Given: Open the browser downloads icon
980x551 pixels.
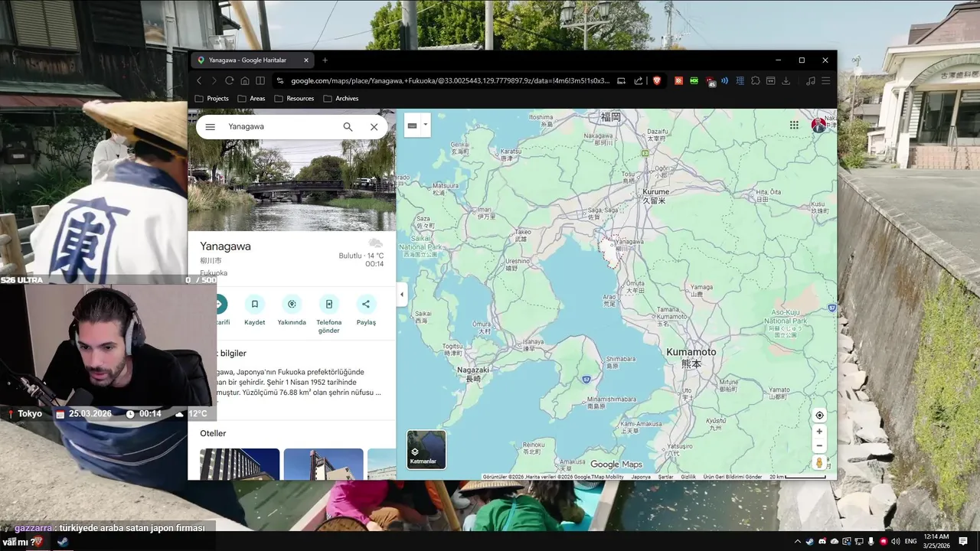Looking at the screenshot, I should 786,80.
